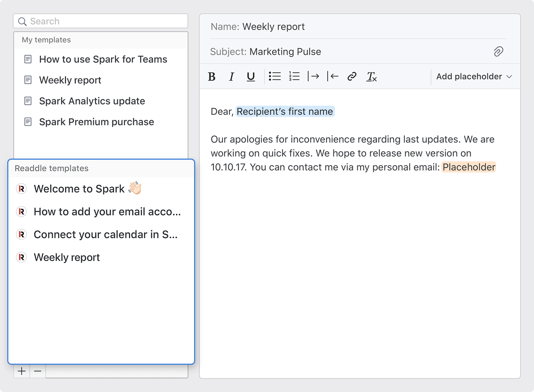Select Weekly report under Readdle templates

[x=101, y=257]
